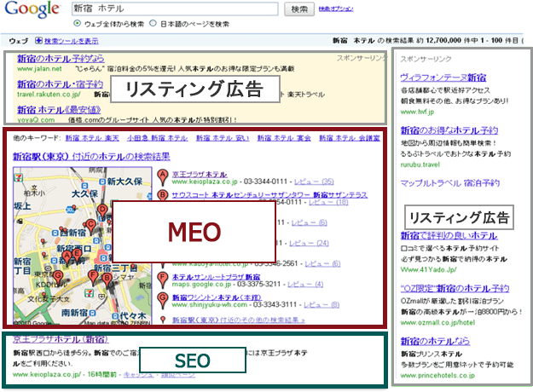Open the 検索オプション link
This screenshot has height=392, width=533.
tap(336, 9)
